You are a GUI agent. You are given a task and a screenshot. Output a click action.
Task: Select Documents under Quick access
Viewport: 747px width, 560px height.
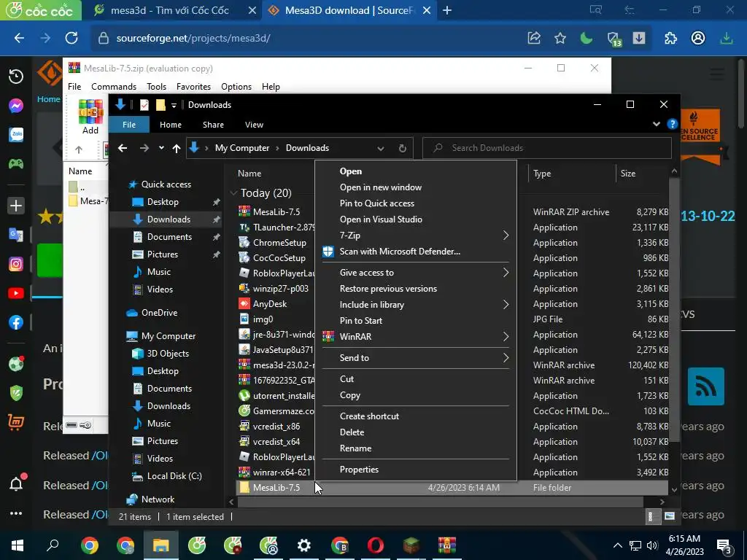(x=169, y=237)
